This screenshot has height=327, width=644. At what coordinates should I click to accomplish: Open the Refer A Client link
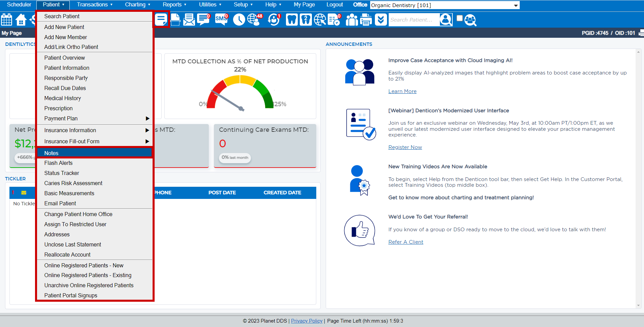(406, 242)
